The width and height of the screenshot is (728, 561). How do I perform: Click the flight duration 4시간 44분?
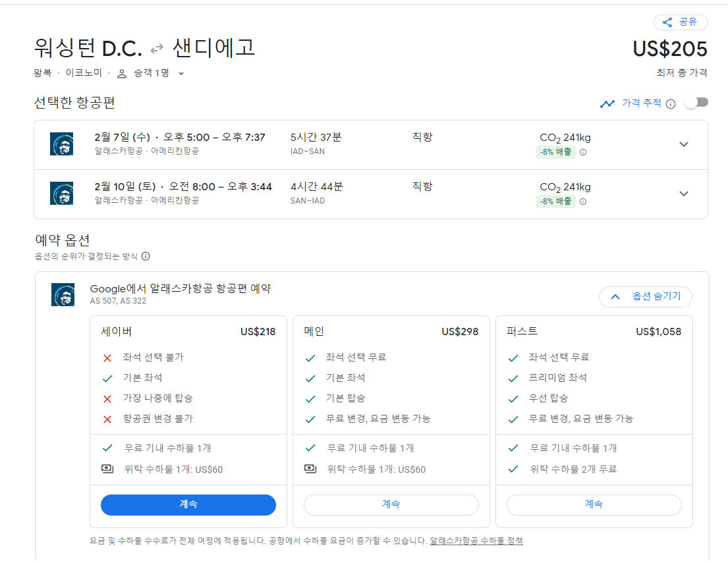point(317,186)
